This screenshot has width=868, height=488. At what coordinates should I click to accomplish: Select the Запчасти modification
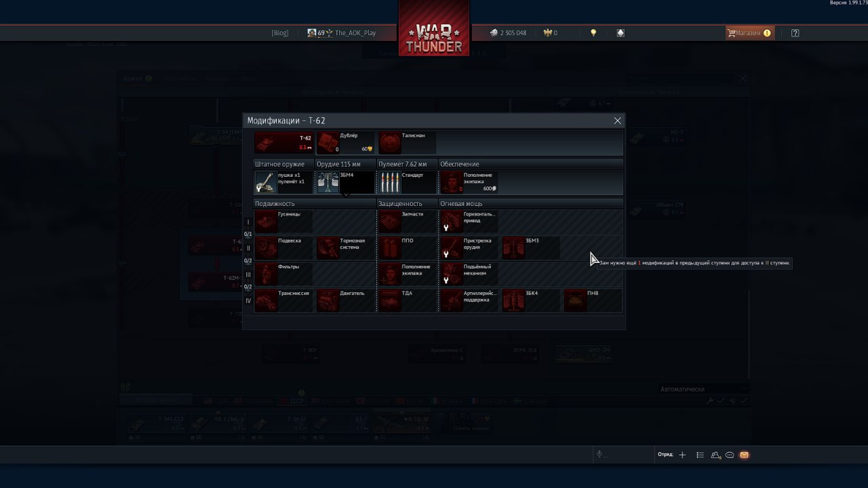pos(408,222)
